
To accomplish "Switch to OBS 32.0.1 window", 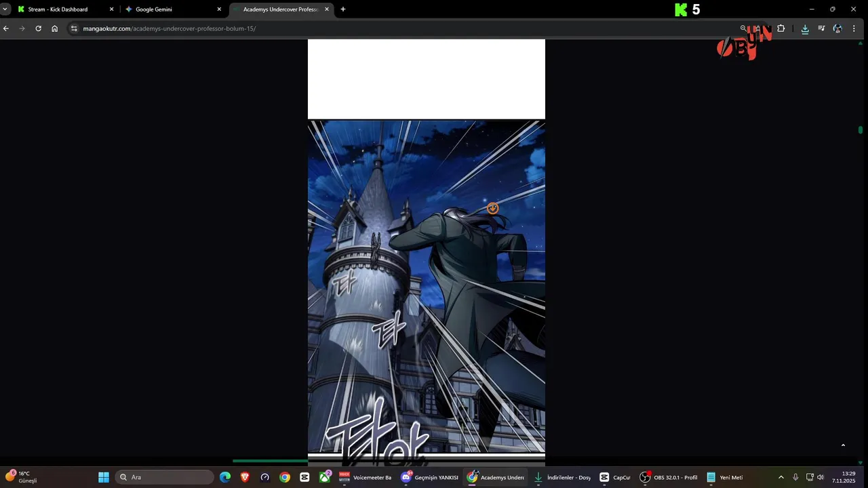I will tap(669, 477).
